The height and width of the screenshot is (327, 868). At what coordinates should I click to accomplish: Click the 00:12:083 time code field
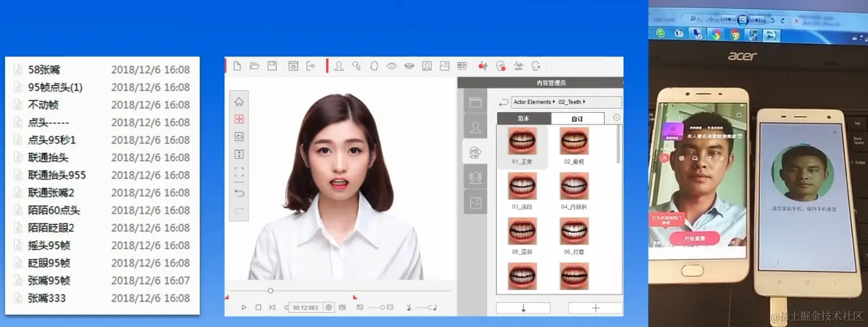(x=306, y=308)
